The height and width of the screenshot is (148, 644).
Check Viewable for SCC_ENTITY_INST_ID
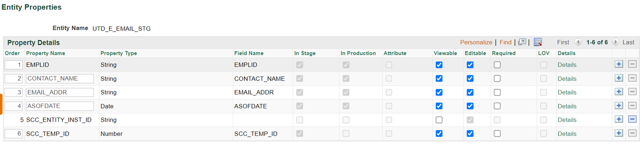pos(439,120)
